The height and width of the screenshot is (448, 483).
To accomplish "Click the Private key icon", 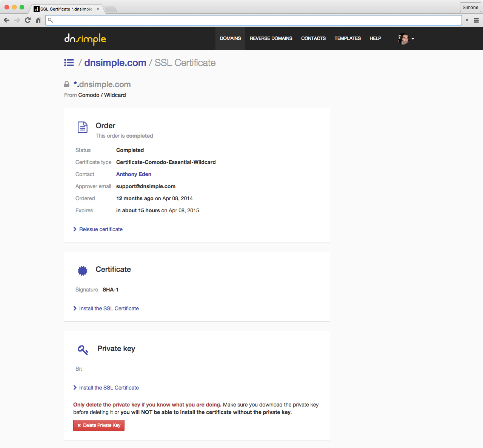I will [x=83, y=350].
